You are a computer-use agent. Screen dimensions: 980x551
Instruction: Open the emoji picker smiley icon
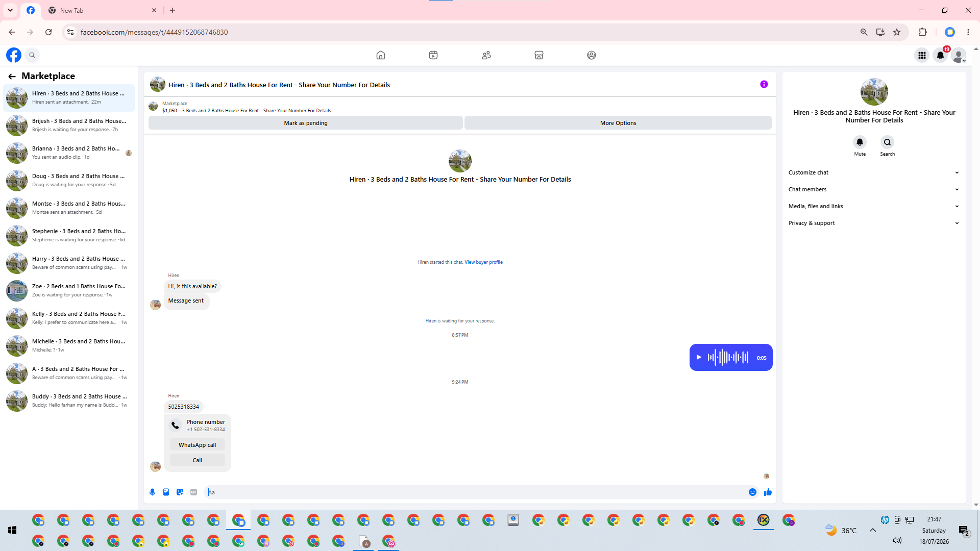pos(752,492)
